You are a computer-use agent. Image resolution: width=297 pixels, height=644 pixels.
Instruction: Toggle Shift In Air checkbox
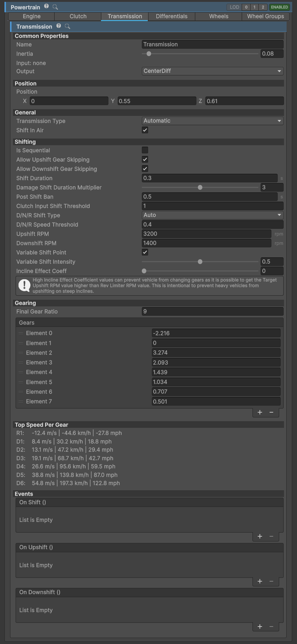pos(145,130)
